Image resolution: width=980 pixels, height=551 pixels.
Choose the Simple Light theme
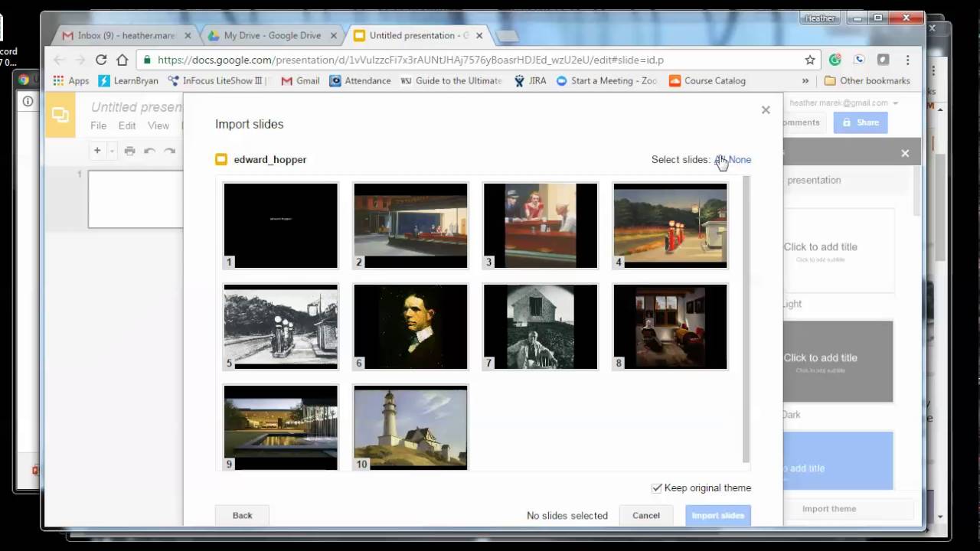point(838,253)
